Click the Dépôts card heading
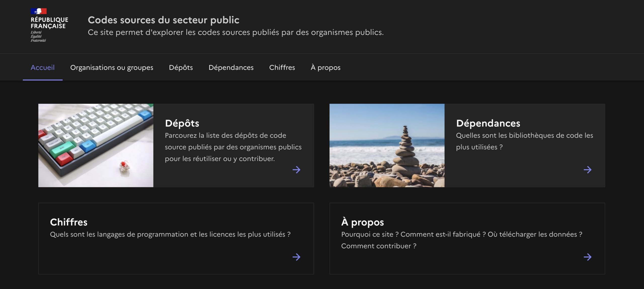Viewport: 644px width, 289px height. click(x=182, y=123)
